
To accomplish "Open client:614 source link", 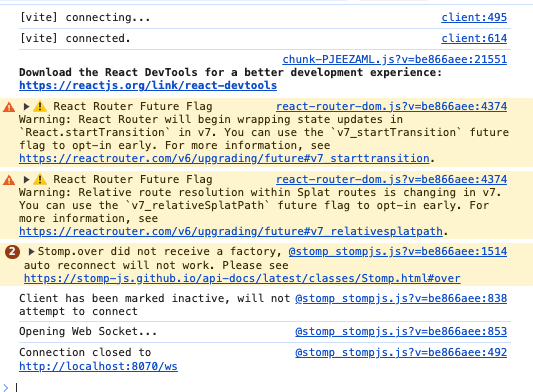I will (474, 38).
